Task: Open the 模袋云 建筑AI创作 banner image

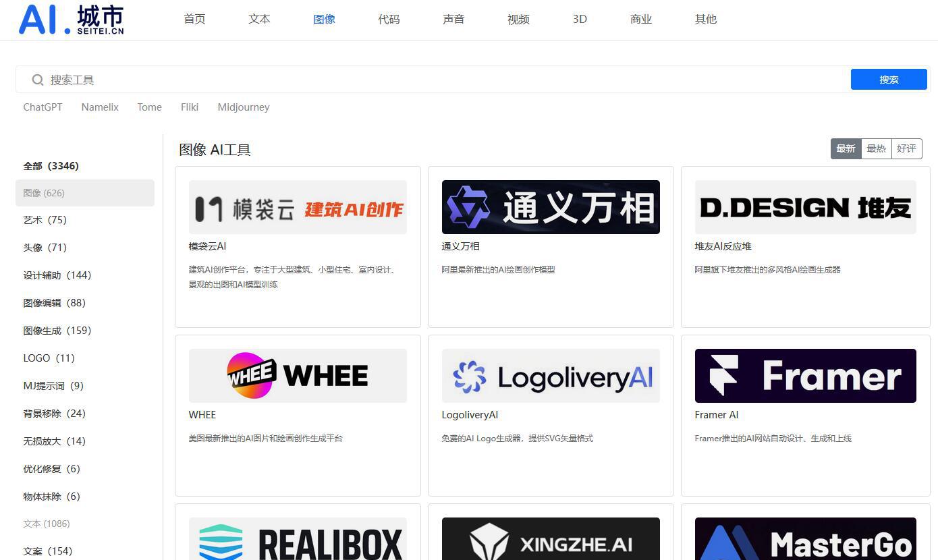Action: (298, 207)
